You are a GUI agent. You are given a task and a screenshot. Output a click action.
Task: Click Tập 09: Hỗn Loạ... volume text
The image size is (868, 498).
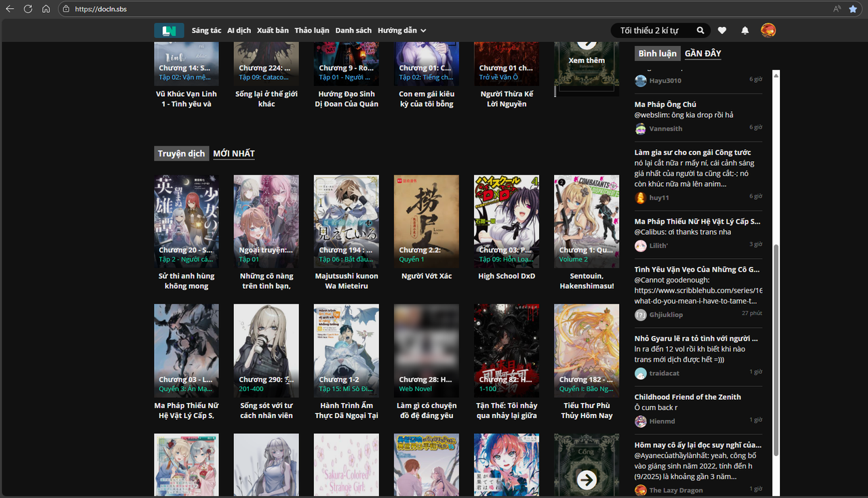506,260
